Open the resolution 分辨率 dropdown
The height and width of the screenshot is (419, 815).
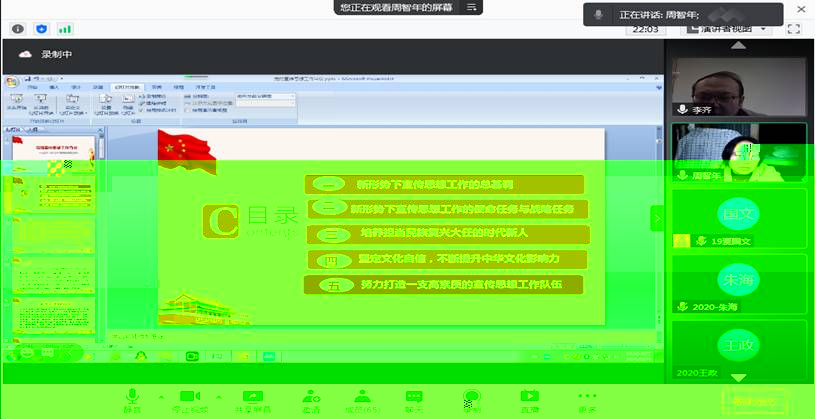point(265,96)
